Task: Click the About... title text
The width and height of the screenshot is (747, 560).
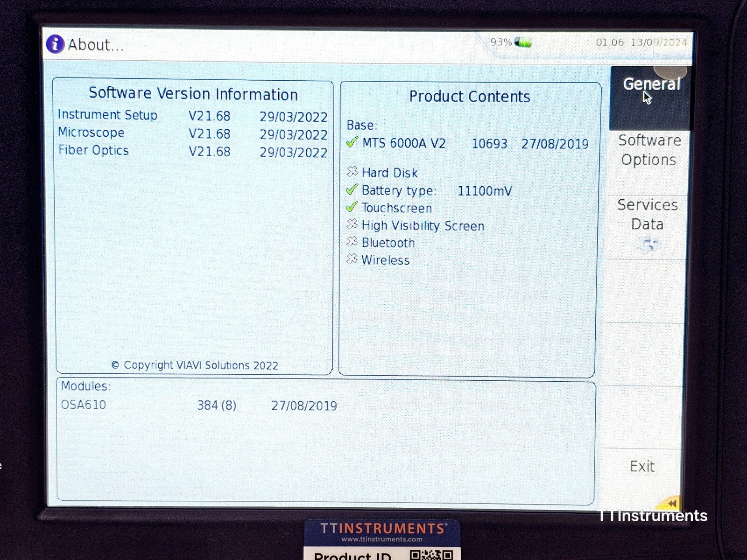Action: tap(96, 45)
